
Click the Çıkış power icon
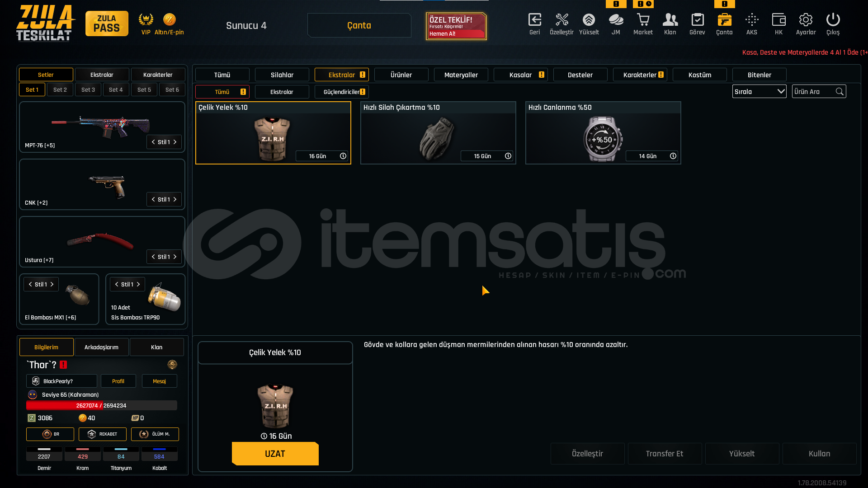833,20
